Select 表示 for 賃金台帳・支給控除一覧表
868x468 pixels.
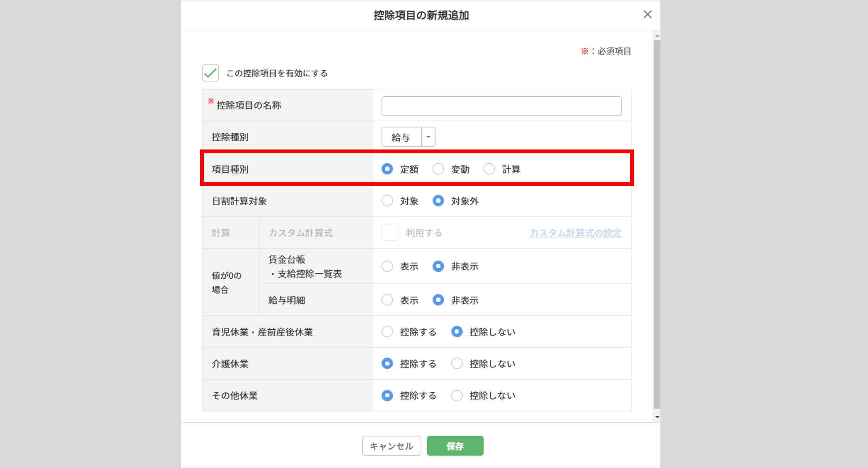(x=387, y=266)
